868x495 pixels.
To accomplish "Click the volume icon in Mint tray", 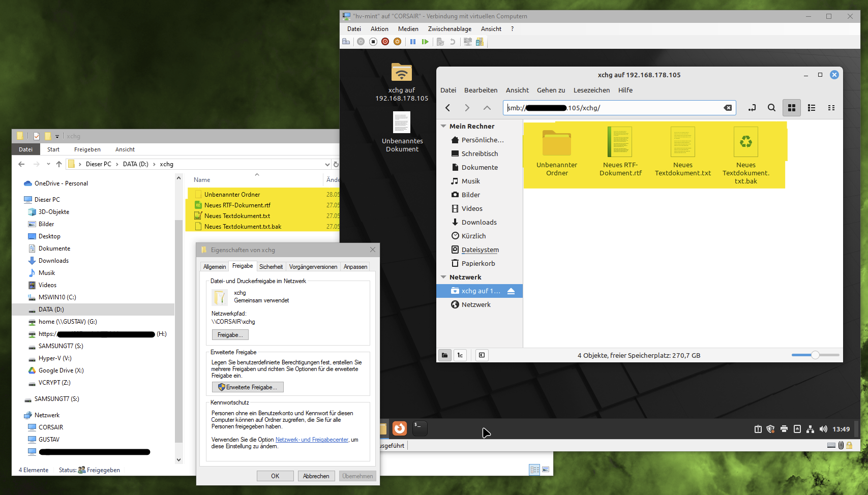I will click(823, 429).
